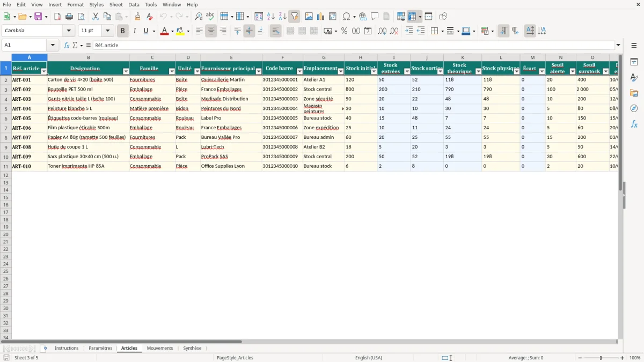Open the Gallery deck in the sidebar

click(634, 93)
